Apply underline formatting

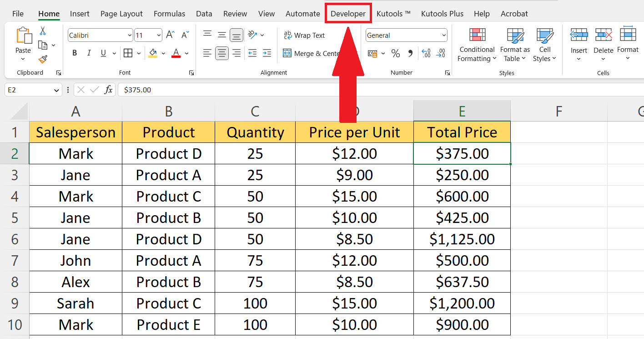pos(103,53)
